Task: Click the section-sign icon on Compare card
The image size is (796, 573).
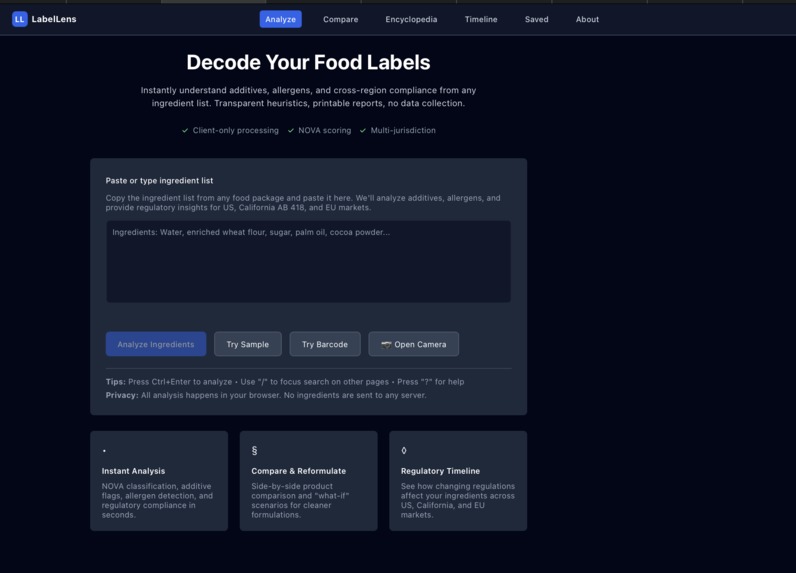Action: coord(254,450)
